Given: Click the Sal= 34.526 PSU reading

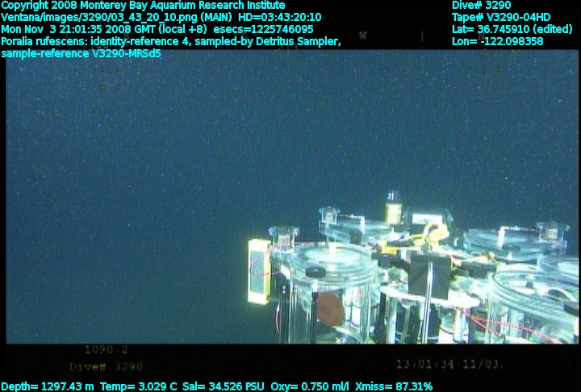Looking at the screenshot, I should pos(224,386).
